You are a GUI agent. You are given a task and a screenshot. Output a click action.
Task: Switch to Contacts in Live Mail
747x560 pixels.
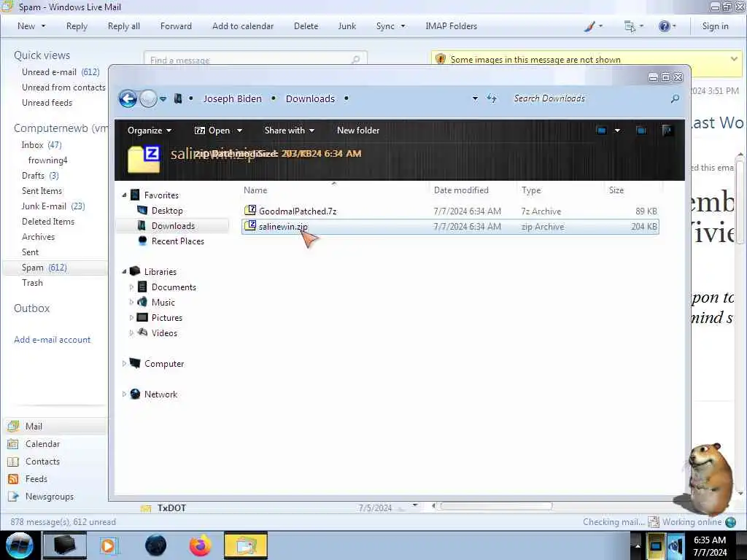[42, 462]
